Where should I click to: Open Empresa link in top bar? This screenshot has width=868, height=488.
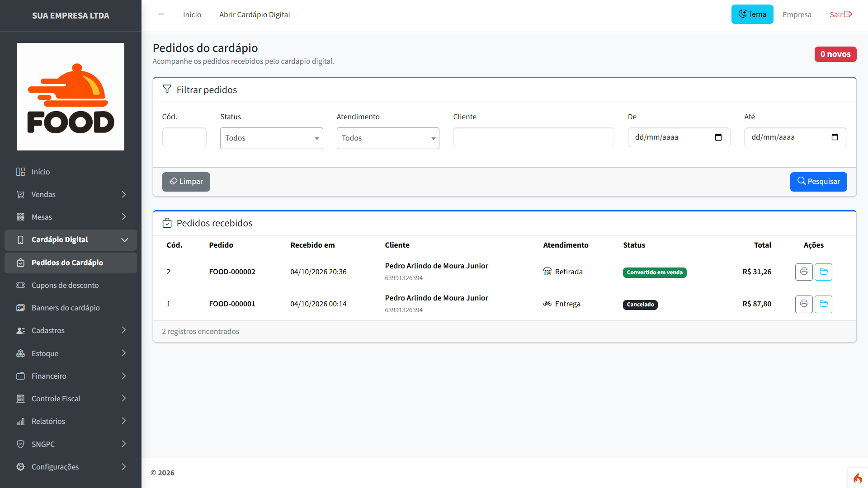[797, 15]
